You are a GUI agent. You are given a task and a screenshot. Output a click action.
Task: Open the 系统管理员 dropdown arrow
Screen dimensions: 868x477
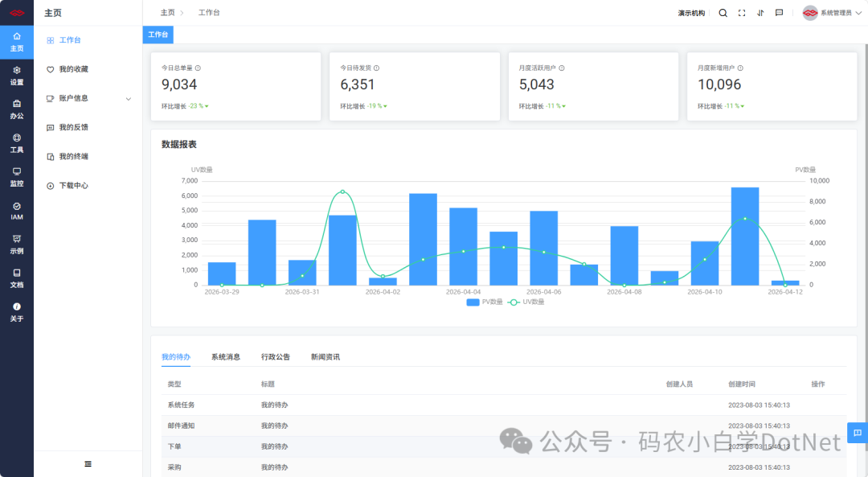858,13
